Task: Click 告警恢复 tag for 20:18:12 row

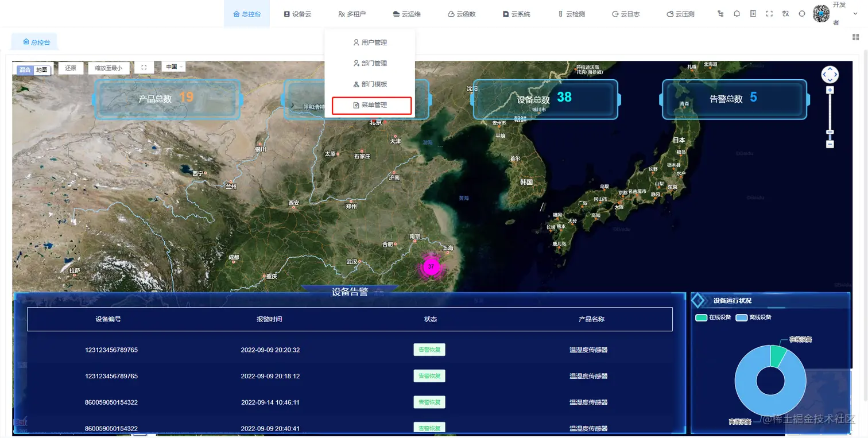Action: 429,376
